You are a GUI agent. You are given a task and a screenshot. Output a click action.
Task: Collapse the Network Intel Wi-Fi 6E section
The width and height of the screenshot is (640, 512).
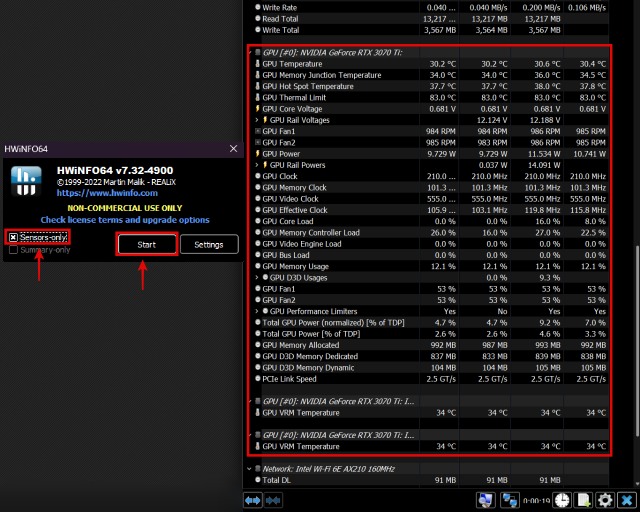pyautogui.click(x=250, y=468)
